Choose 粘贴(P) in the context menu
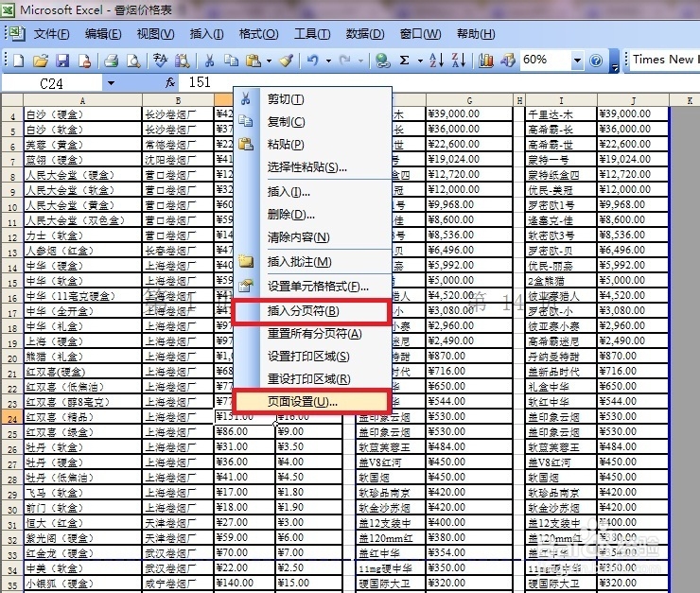700x593 pixels. (312, 144)
